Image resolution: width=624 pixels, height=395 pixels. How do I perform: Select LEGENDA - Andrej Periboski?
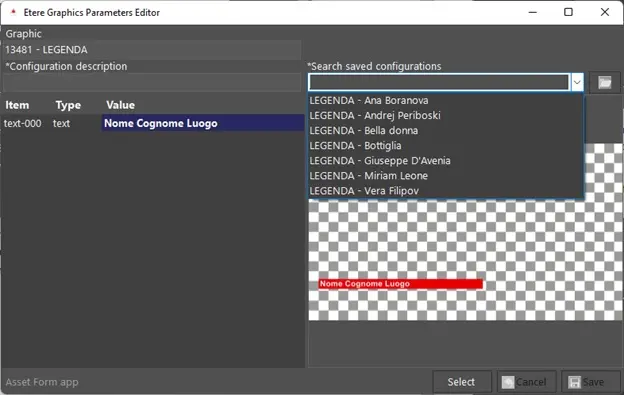[x=446, y=116]
